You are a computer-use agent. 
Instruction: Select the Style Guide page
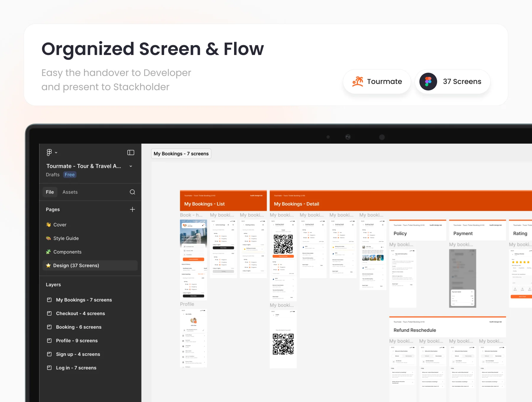[90, 238]
